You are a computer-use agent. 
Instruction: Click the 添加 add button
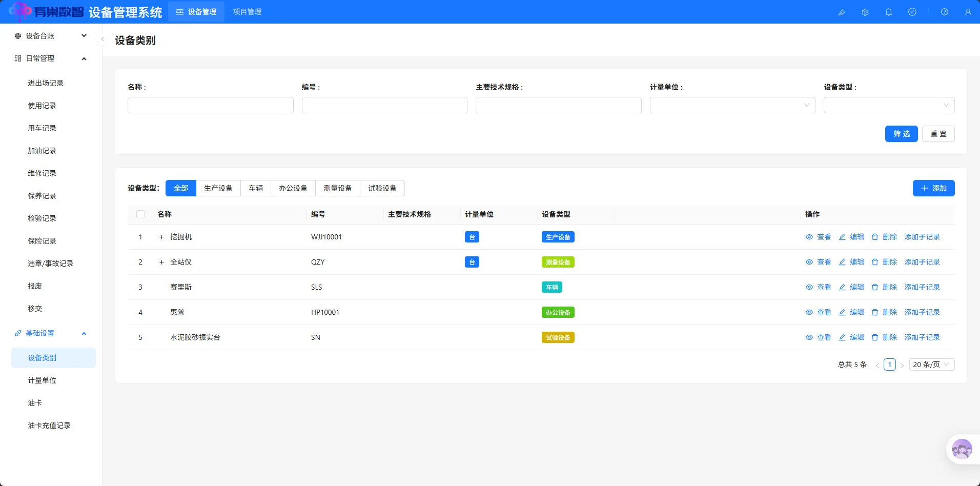click(934, 188)
